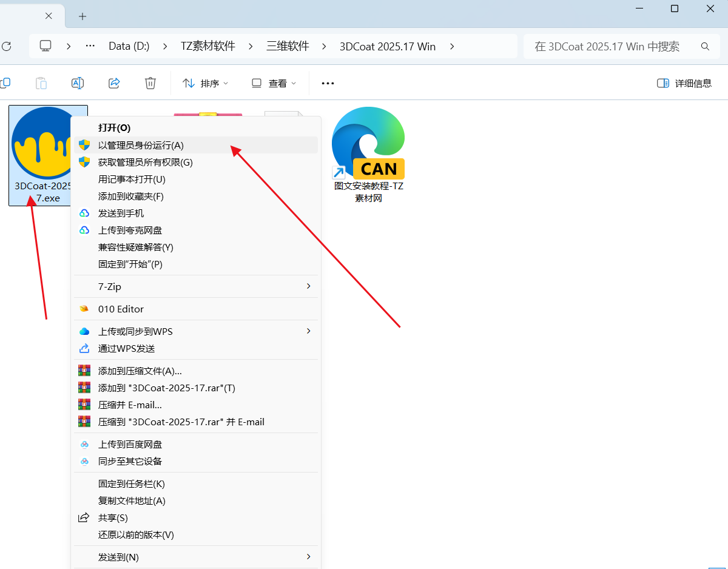Expand chevron after Data (D:)
728x569 pixels.
165,46
